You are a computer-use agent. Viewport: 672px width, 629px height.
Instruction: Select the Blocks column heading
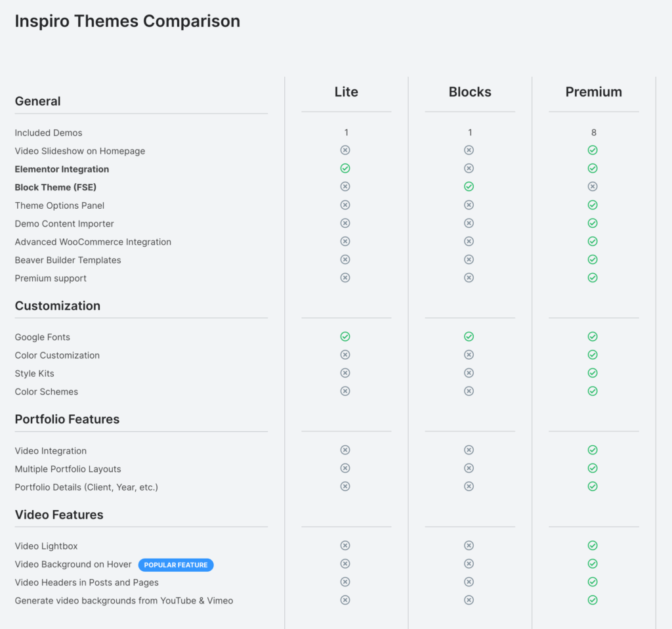[x=470, y=92]
